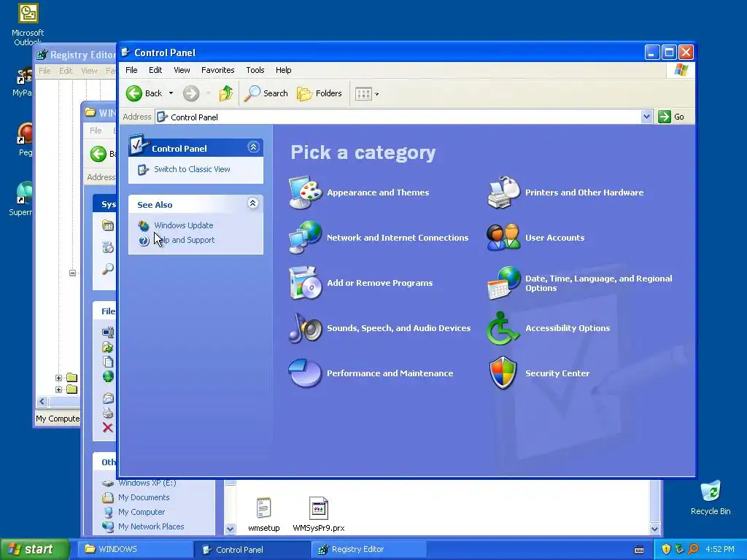Open the User Accounts icon
The width and height of the screenshot is (747, 560).
503,237
